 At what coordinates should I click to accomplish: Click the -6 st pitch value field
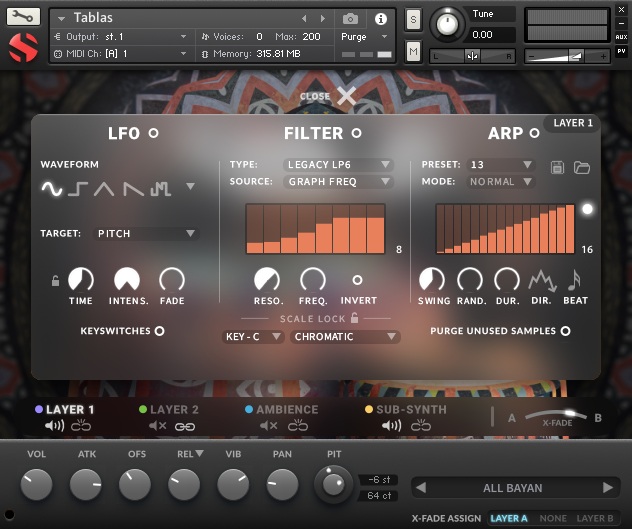(x=378, y=479)
